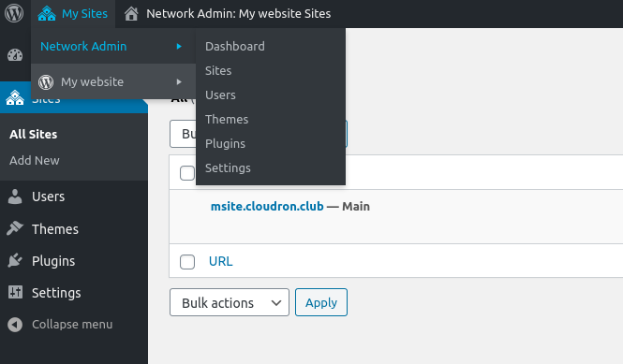Expand the Network Admin submenu arrow
Screen dimensions: 623x364
click(x=179, y=47)
